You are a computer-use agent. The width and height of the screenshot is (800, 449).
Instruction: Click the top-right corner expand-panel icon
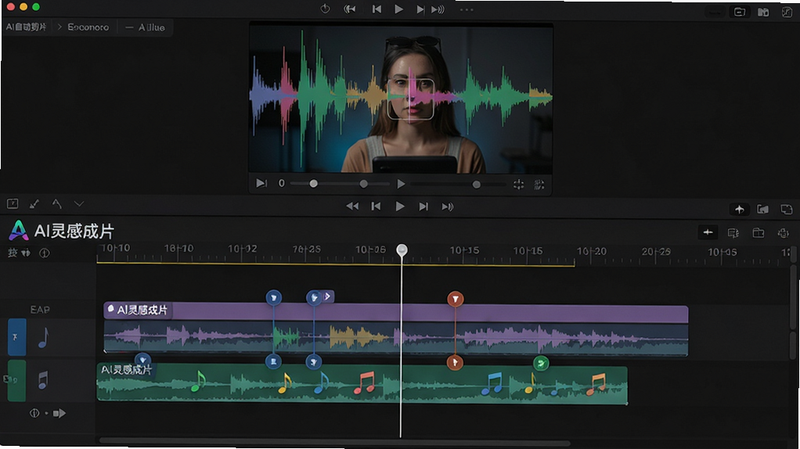point(787,12)
